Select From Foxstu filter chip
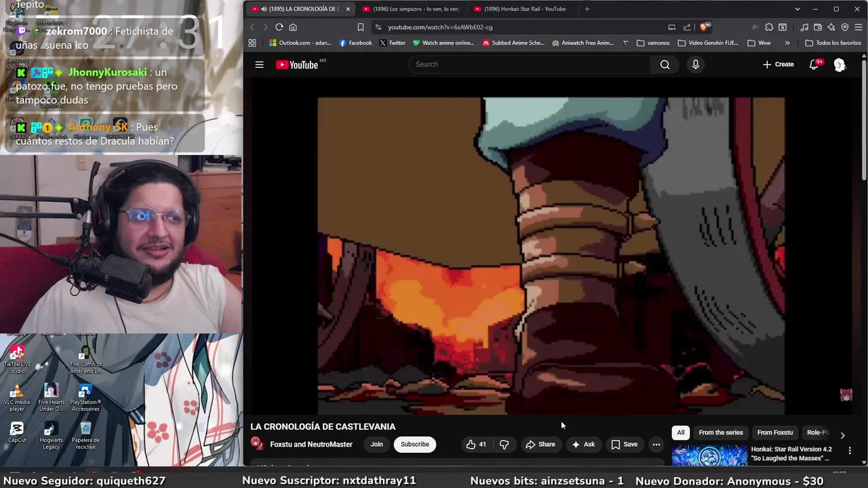The width and height of the screenshot is (868, 488). coord(775,432)
